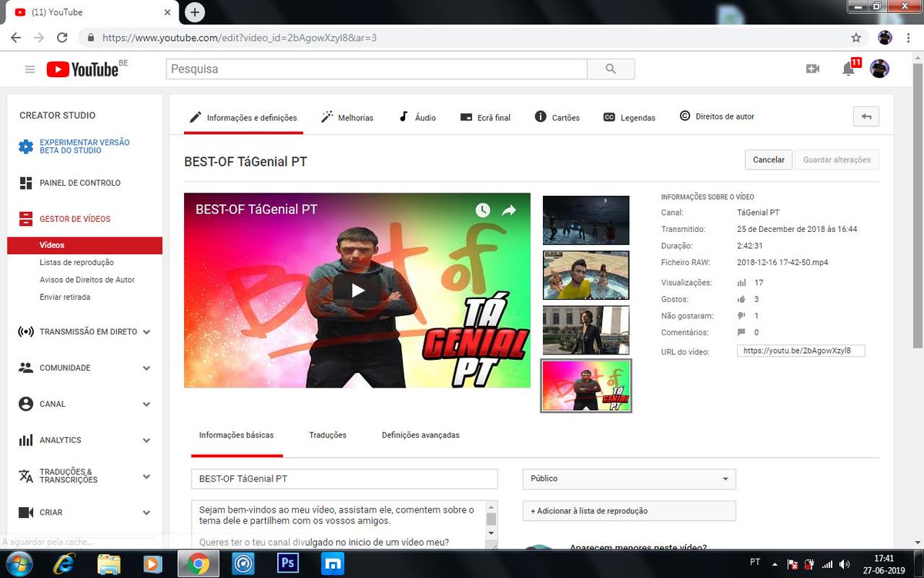Open the Ecrã final tab
The height and width of the screenshot is (578, 924).
click(485, 117)
